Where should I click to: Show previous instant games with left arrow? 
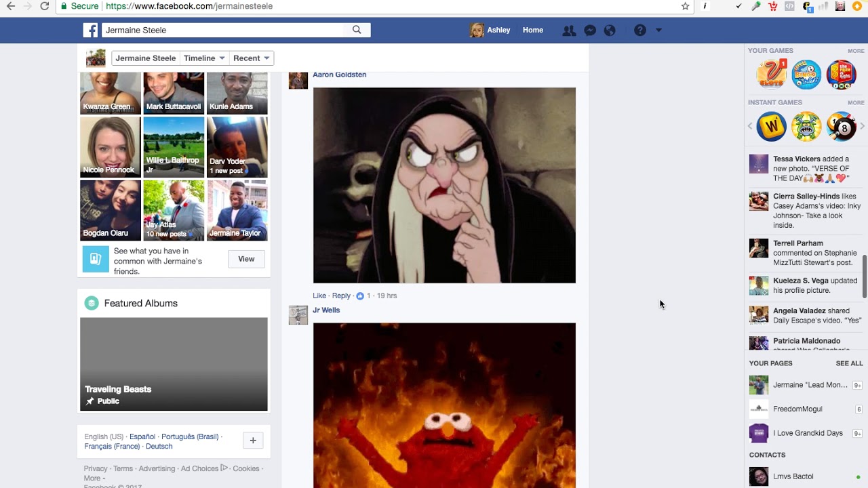(750, 126)
